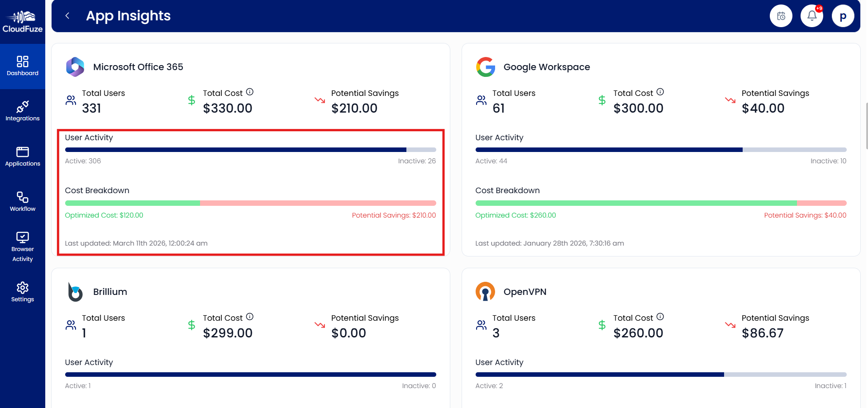Click the Brillium app logo
868x408 pixels.
[x=75, y=292]
